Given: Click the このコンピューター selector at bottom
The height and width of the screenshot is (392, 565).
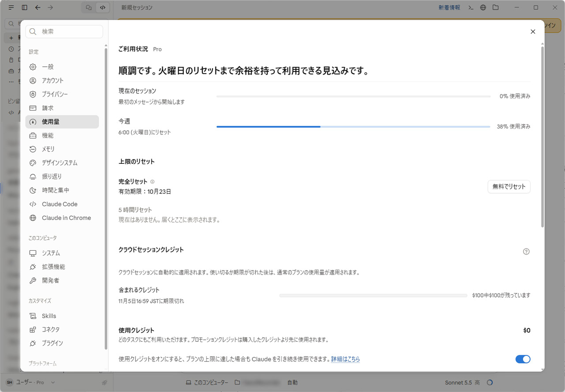Looking at the screenshot, I should click(x=207, y=382).
